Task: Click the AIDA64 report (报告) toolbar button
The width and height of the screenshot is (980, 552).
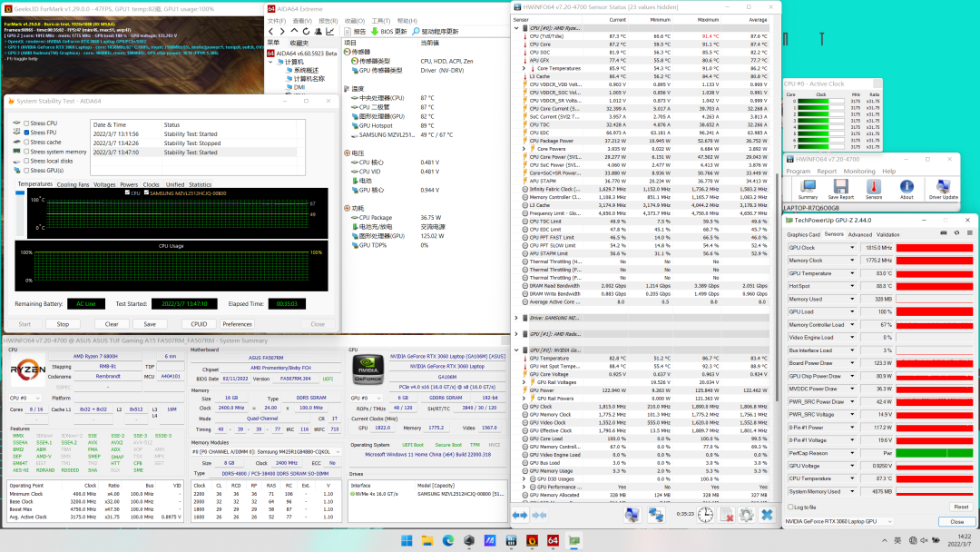Action: (355, 31)
